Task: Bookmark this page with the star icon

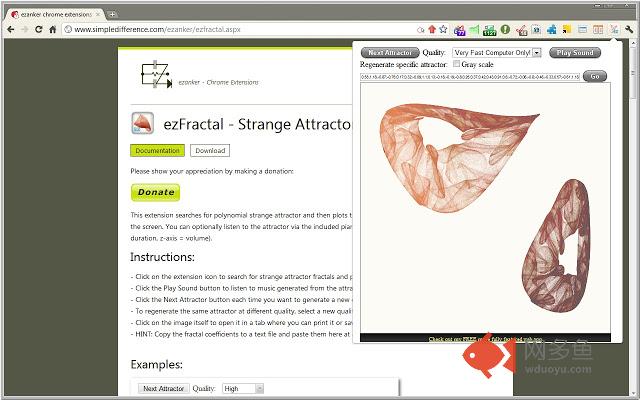Action: (443, 29)
